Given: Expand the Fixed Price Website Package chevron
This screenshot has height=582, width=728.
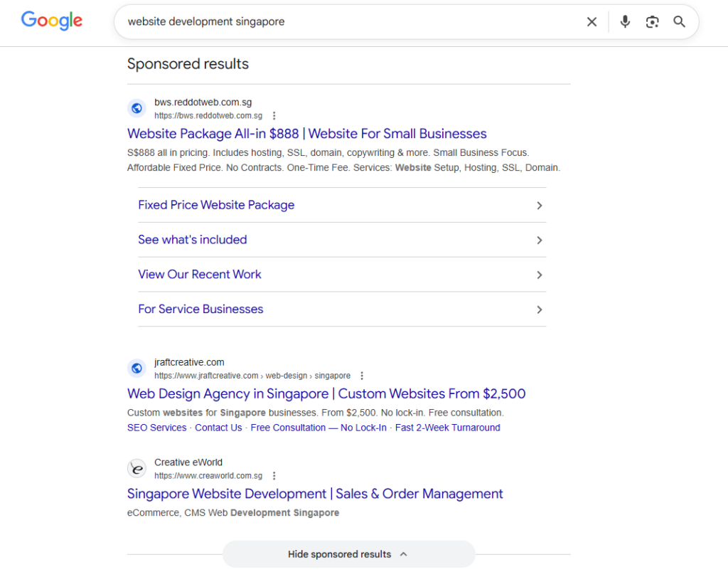Looking at the screenshot, I should 539,206.
